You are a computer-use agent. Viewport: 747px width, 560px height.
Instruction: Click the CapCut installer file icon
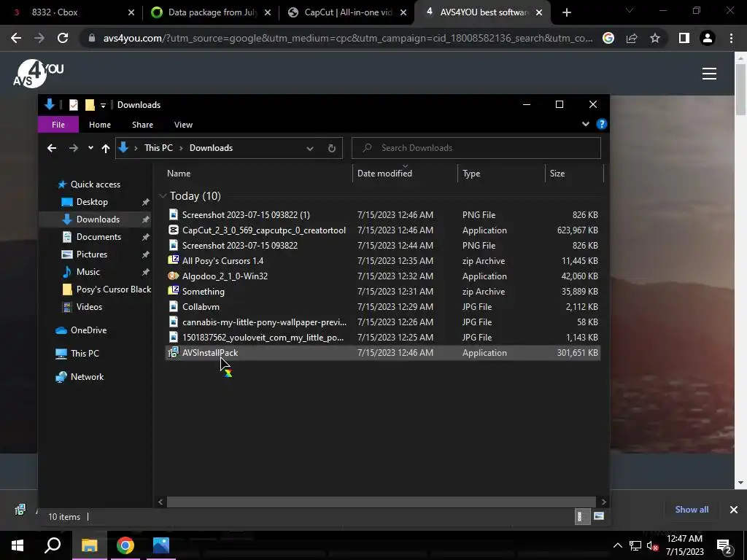[174, 230]
